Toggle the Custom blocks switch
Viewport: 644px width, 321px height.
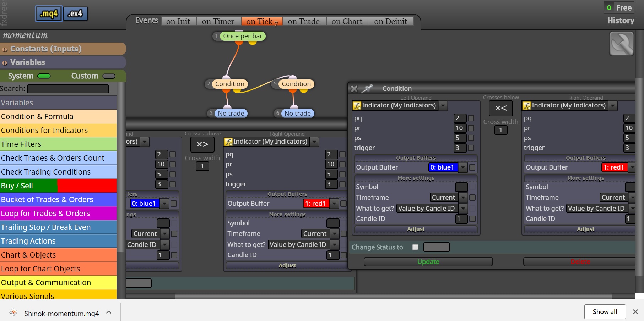point(109,76)
